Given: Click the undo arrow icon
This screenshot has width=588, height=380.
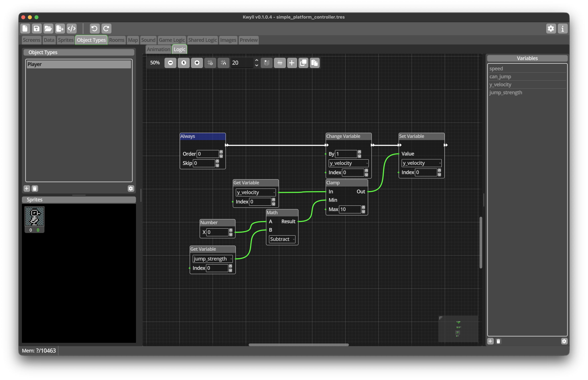Looking at the screenshot, I should coord(94,29).
